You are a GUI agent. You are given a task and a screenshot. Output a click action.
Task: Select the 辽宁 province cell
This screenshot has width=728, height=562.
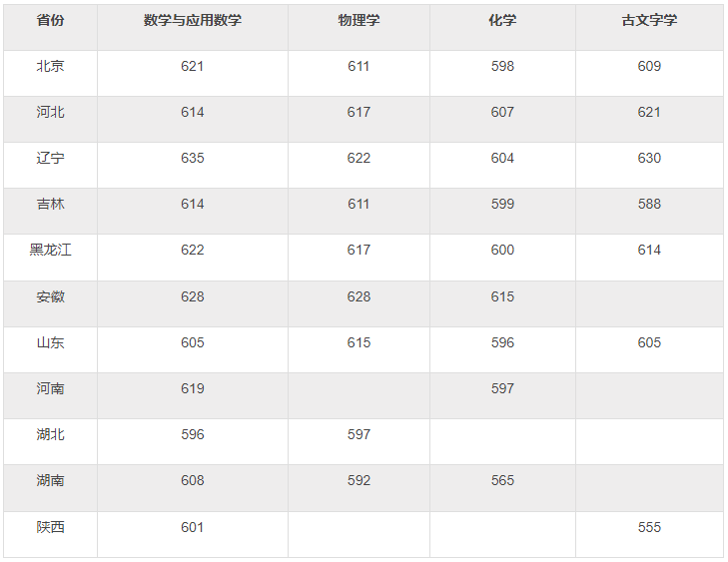(50, 158)
